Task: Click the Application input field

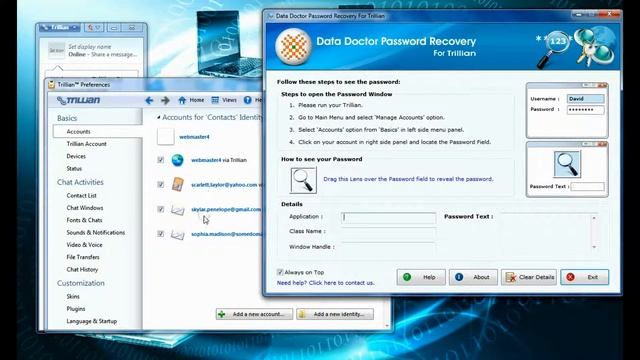Action: (x=389, y=218)
